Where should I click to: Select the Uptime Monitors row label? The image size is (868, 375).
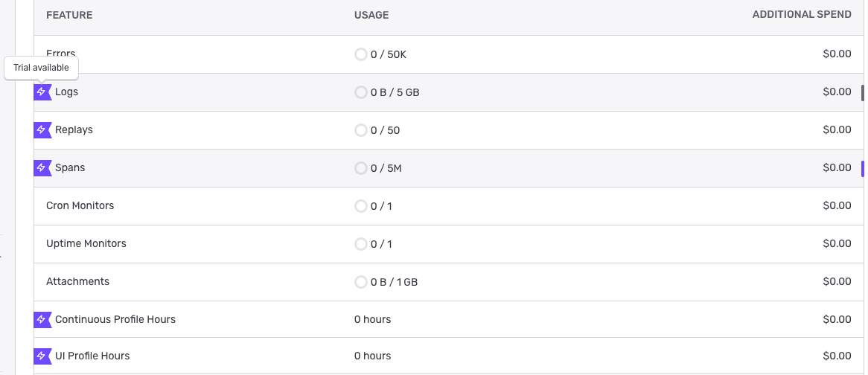[x=86, y=244]
